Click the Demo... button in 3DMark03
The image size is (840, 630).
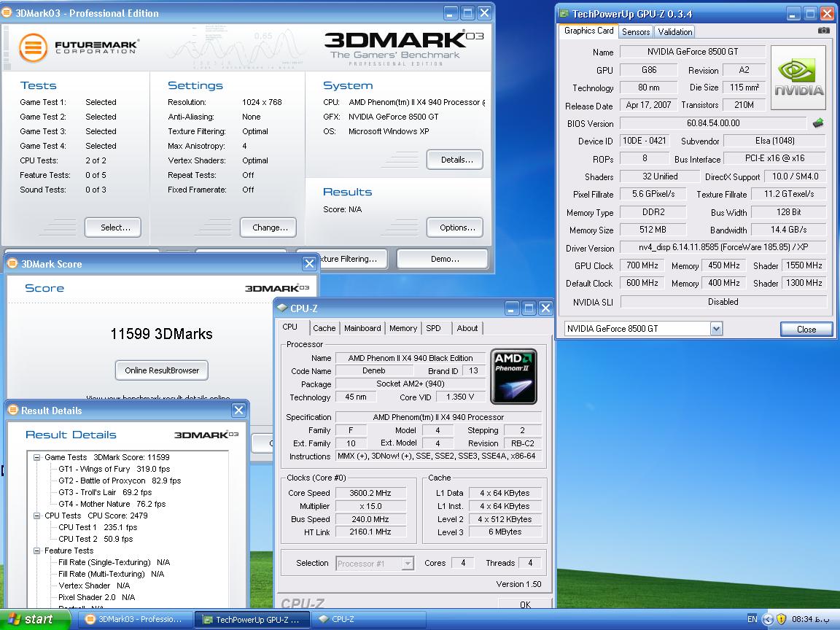click(x=443, y=259)
